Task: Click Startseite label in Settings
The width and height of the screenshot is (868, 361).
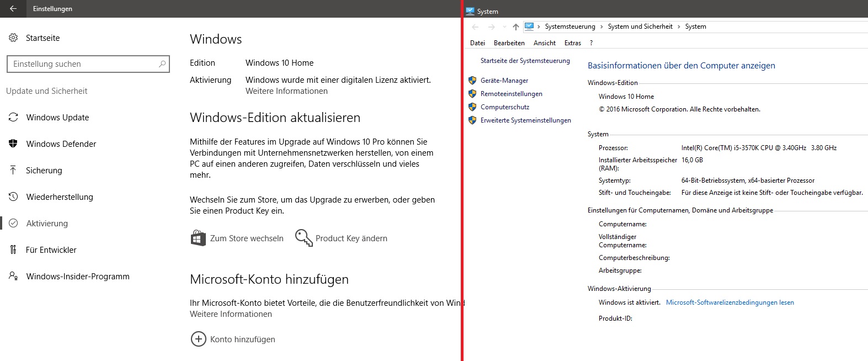Action: click(43, 38)
